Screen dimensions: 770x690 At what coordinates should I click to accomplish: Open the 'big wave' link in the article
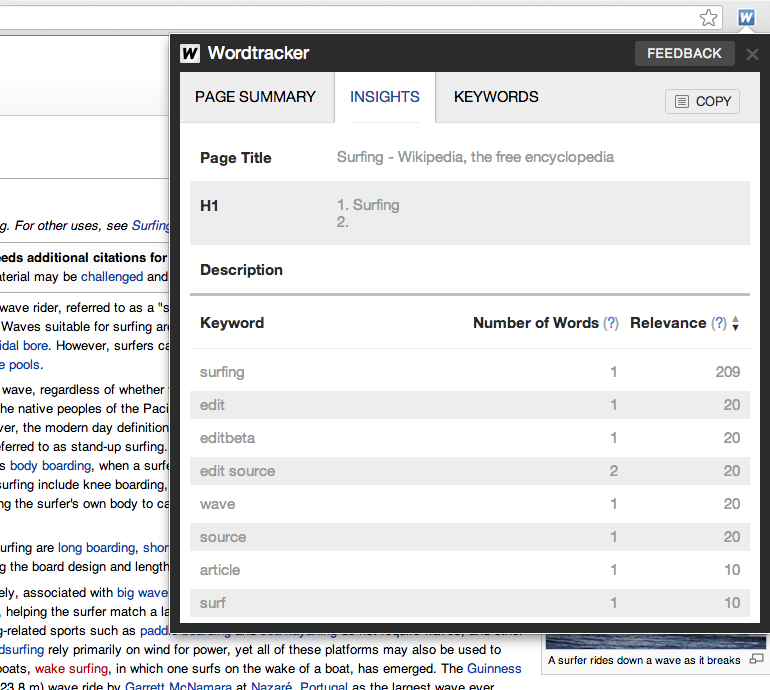[143, 592]
